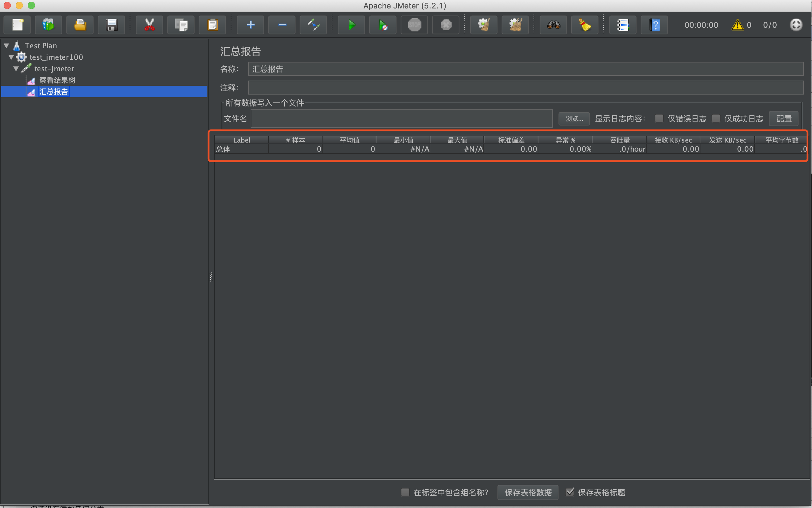This screenshot has width=812, height=508.
Task: Click the Open file folder icon
Action: (80, 25)
